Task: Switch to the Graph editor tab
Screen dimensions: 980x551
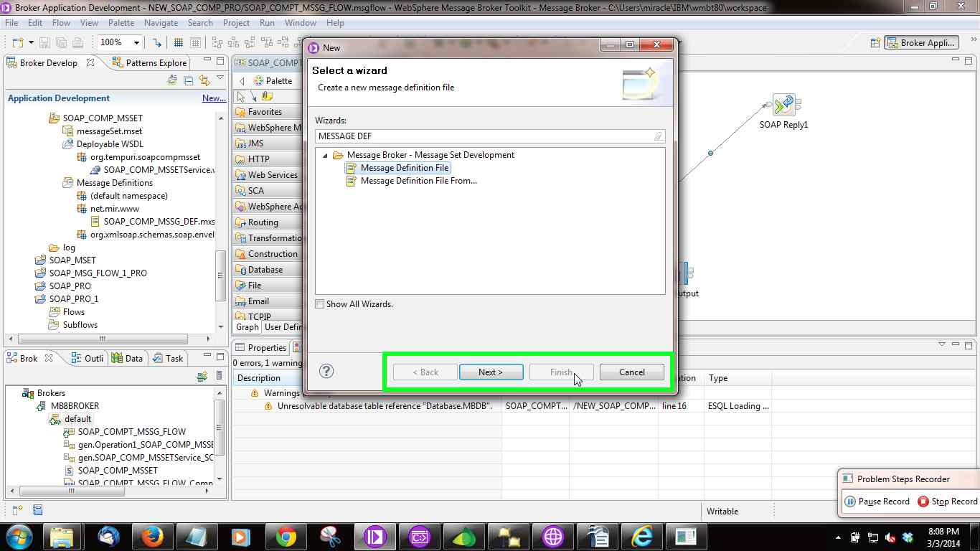Action: (248, 327)
